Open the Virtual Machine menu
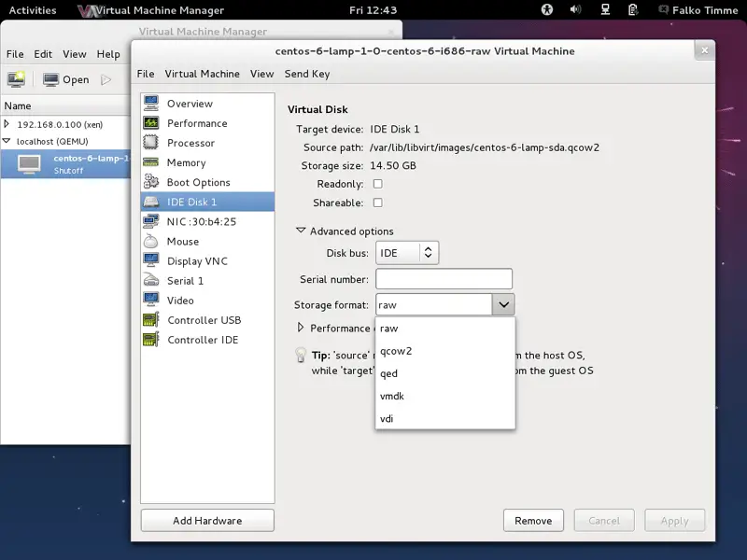This screenshot has height=560, width=747. coord(202,74)
